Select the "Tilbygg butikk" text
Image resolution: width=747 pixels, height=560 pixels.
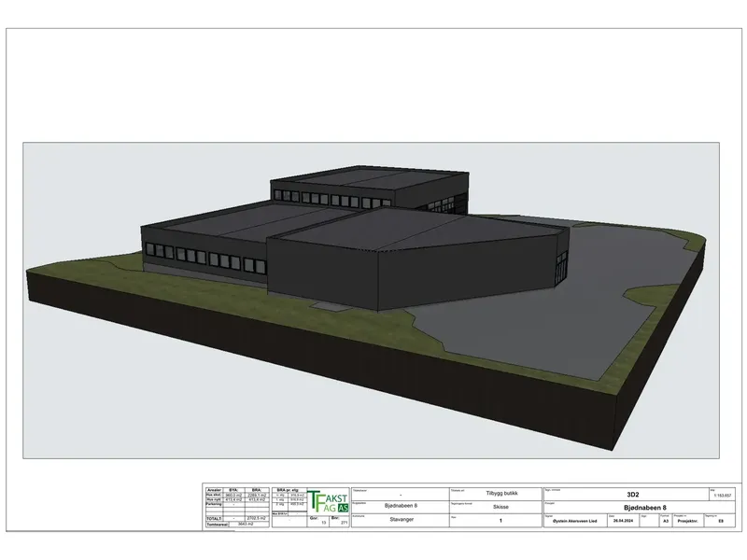pyautogui.click(x=501, y=494)
